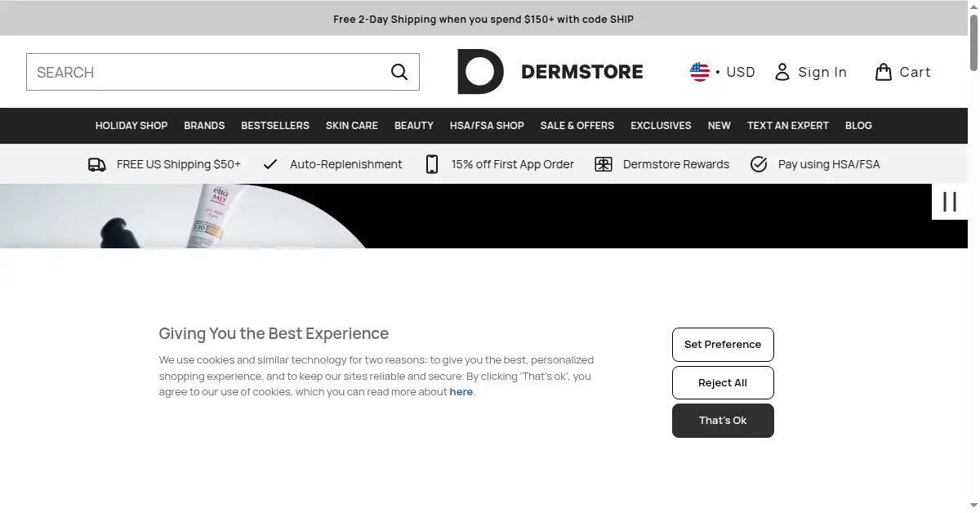
Task: Click the 'Giving You the Best Experience' heading
Action: coord(274,333)
